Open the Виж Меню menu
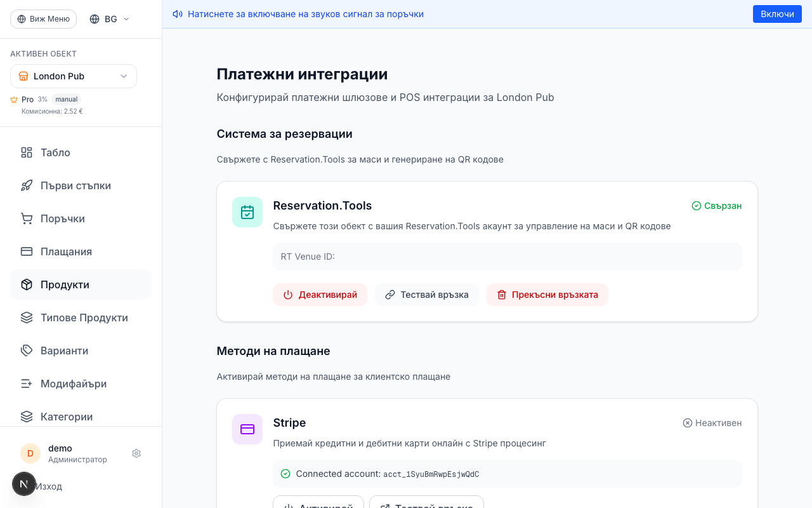Image resolution: width=812 pixels, height=508 pixels. click(43, 18)
